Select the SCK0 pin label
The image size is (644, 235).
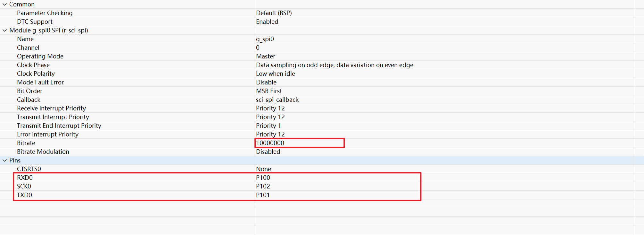(x=24, y=186)
